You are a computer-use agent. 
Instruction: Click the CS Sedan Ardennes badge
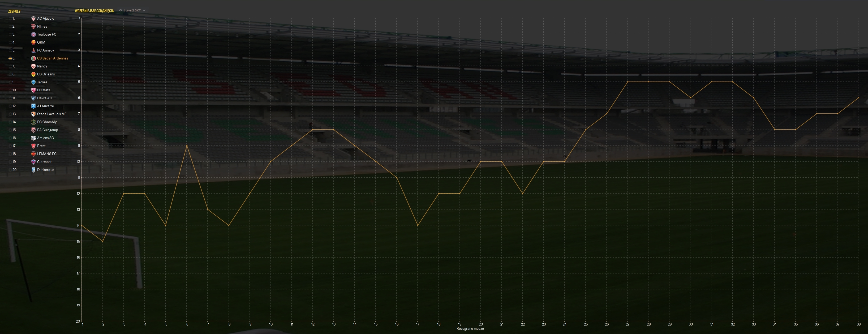[x=33, y=58]
